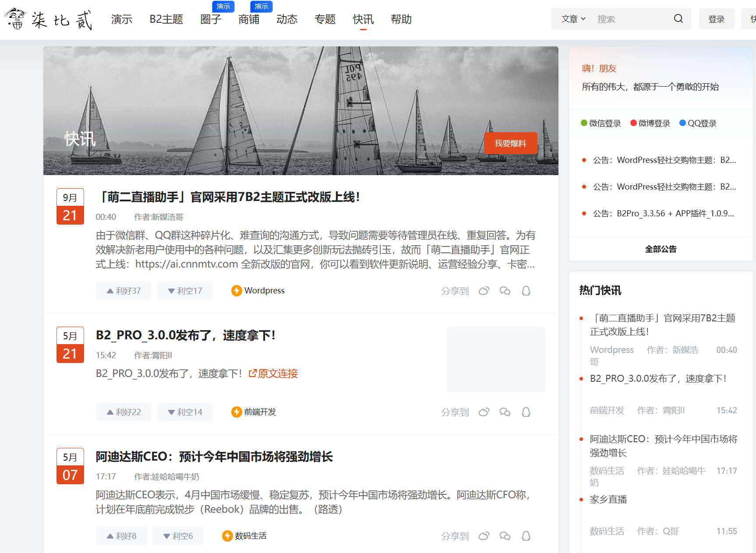Click the 快讯 sailboat banner image

click(300, 111)
